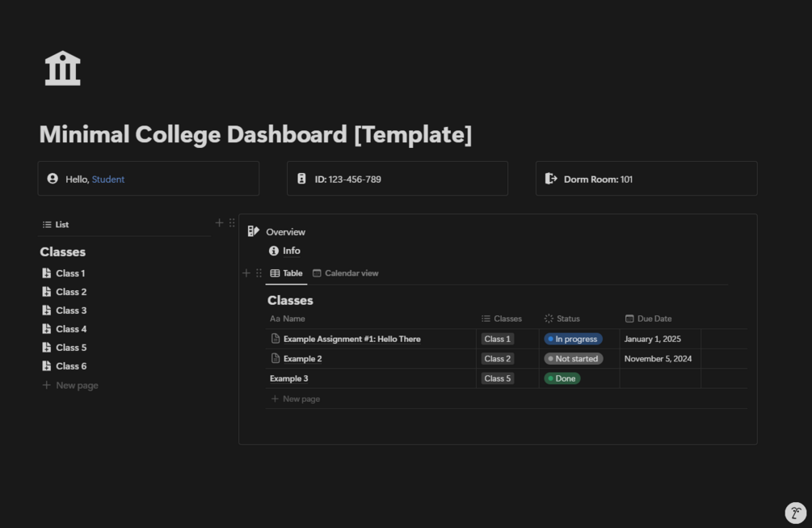The height and width of the screenshot is (528, 812).
Task: Click the Overview edit icon
Action: [254, 232]
